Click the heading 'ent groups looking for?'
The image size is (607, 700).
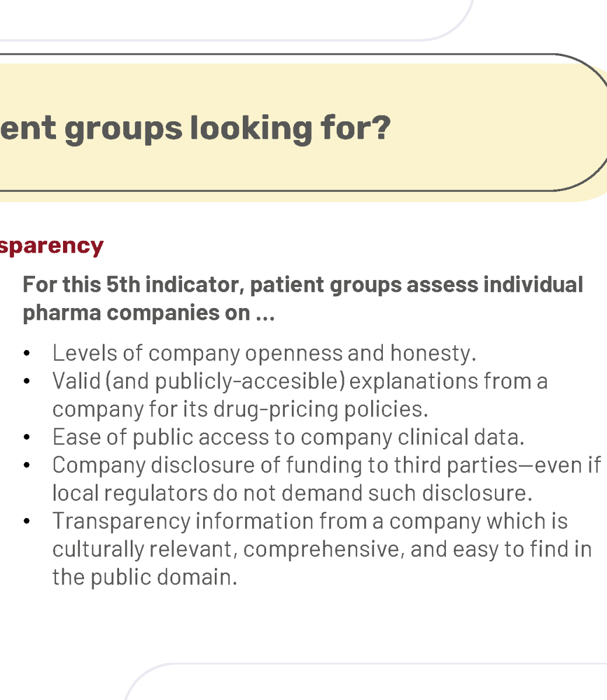pos(196,129)
